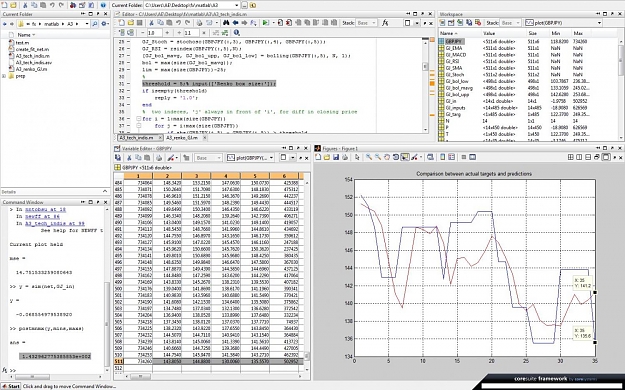Screen dimensions: 625x390
Task: Expand the prep folder in Current Folder
Action: click(4, 76)
